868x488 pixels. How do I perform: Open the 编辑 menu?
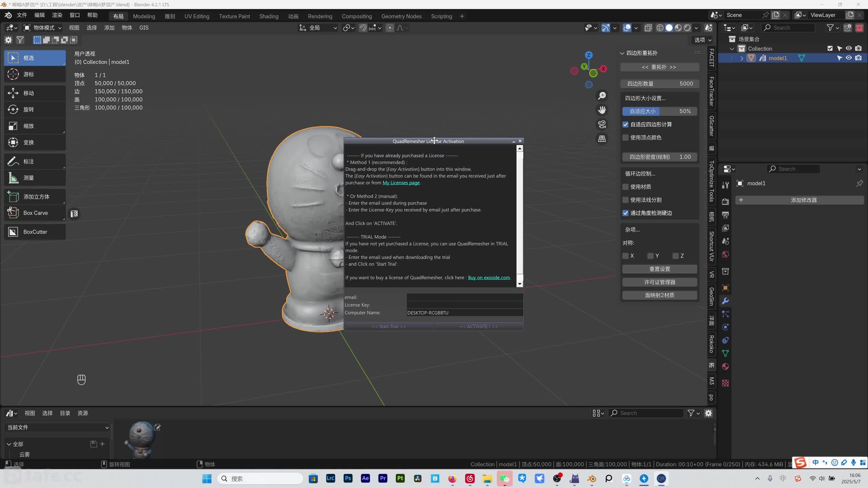pos(39,15)
